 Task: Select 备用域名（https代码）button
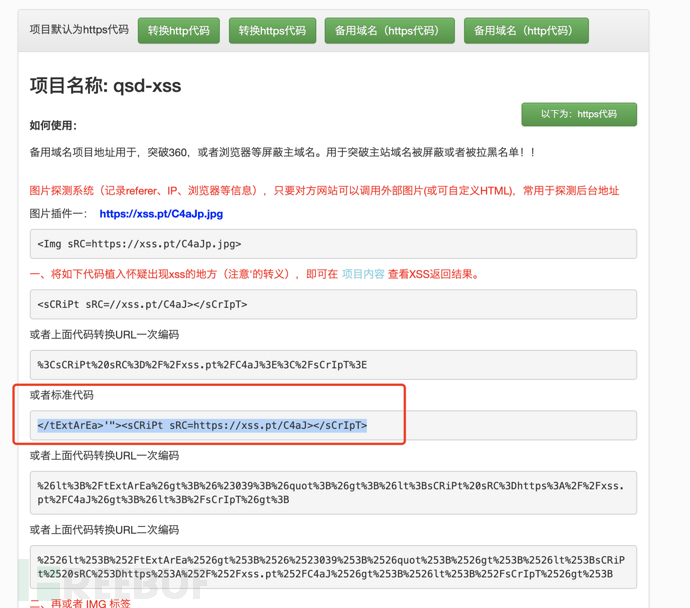[x=389, y=30]
